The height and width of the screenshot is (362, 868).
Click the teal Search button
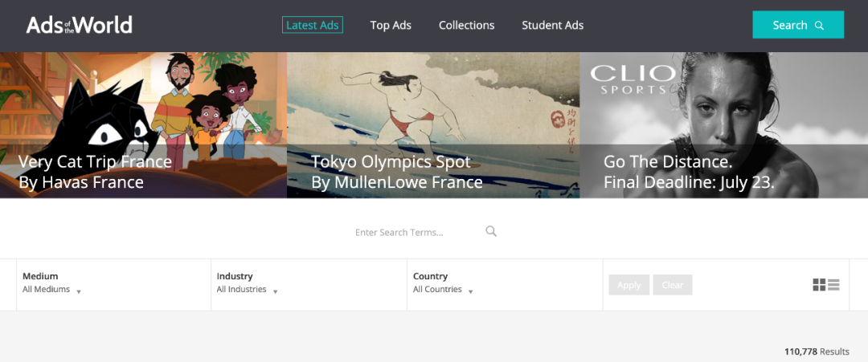point(797,25)
